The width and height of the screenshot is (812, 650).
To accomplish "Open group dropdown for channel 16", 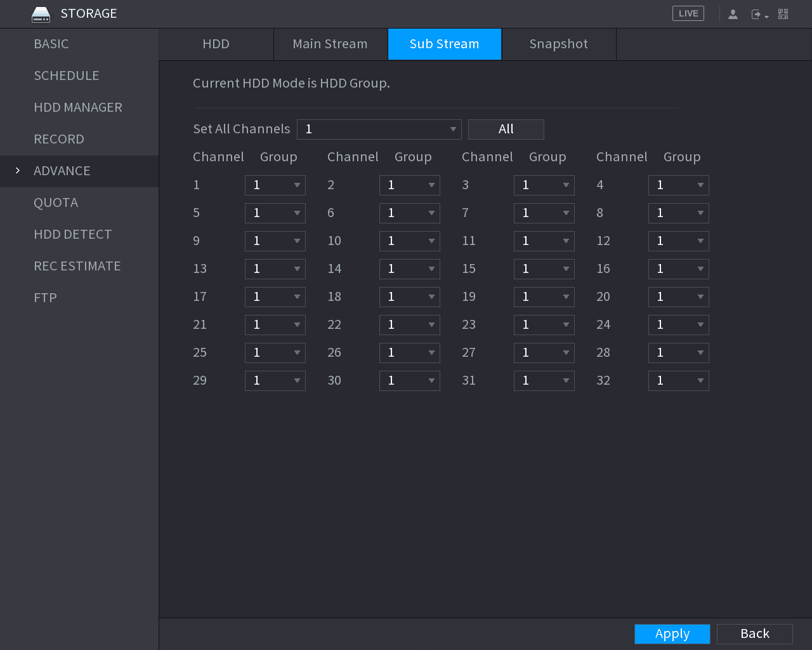I will 679,269.
